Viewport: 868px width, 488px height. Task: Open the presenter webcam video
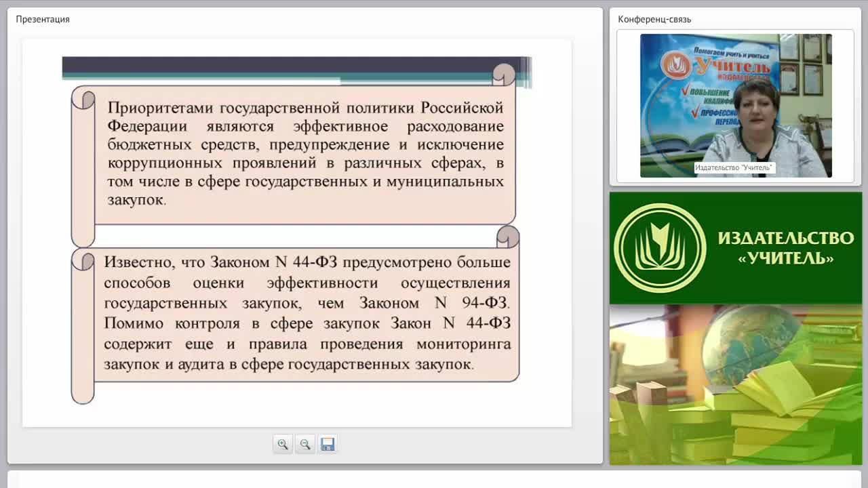tap(736, 106)
